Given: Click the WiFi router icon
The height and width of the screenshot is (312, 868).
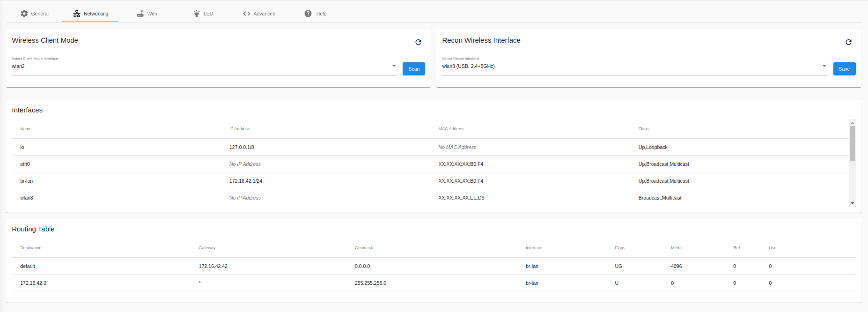Looking at the screenshot, I should coord(140,14).
